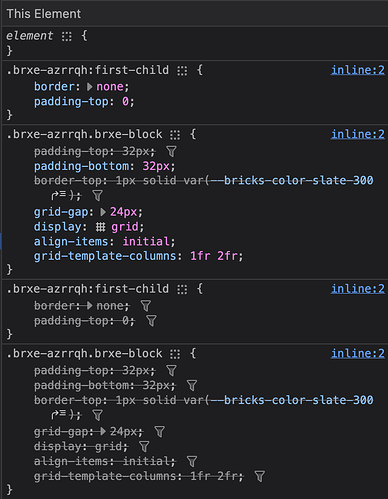Edit the active 'padding-top' property name
The height and width of the screenshot is (499, 388).
point(71,102)
